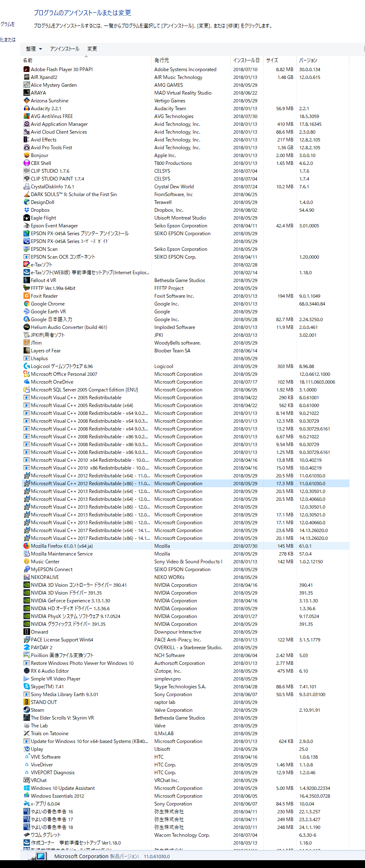
Task: Select the Audacity headphones icon
Action: (27, 109)
